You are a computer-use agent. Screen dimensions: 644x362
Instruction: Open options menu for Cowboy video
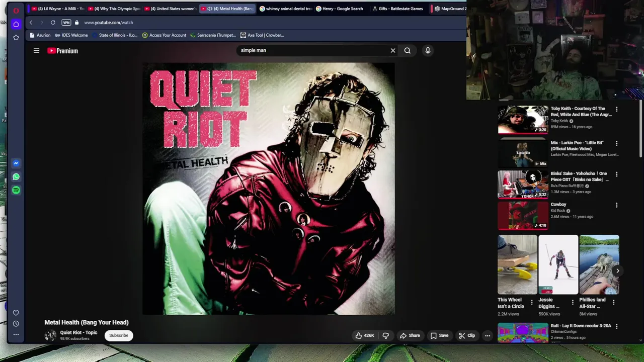pos(617,205)
